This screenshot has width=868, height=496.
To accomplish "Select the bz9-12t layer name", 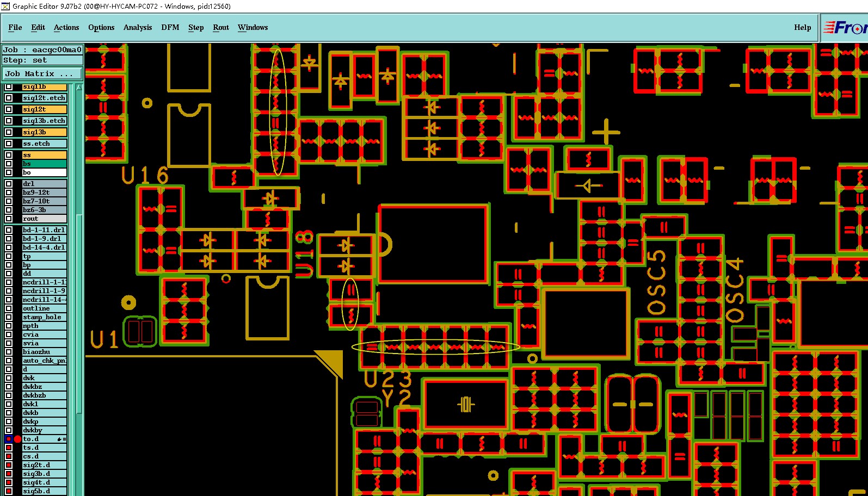I will [x=44, y=193].
